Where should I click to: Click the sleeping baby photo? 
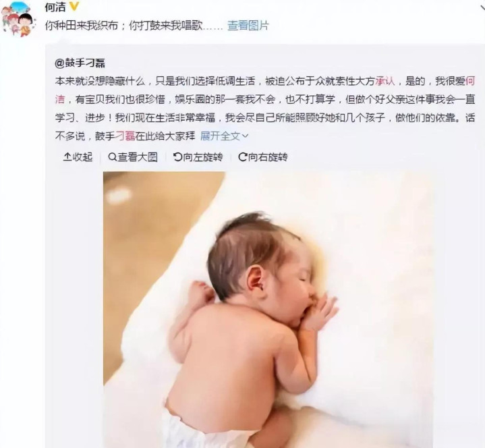268,310
